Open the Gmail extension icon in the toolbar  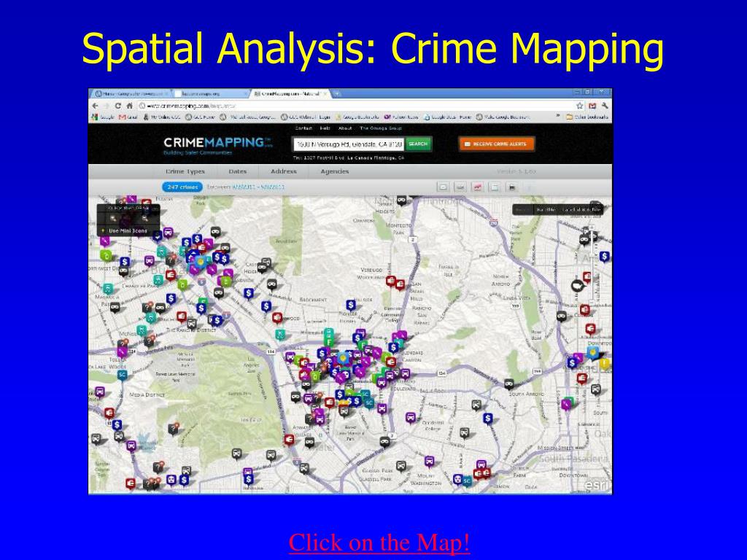592,106
